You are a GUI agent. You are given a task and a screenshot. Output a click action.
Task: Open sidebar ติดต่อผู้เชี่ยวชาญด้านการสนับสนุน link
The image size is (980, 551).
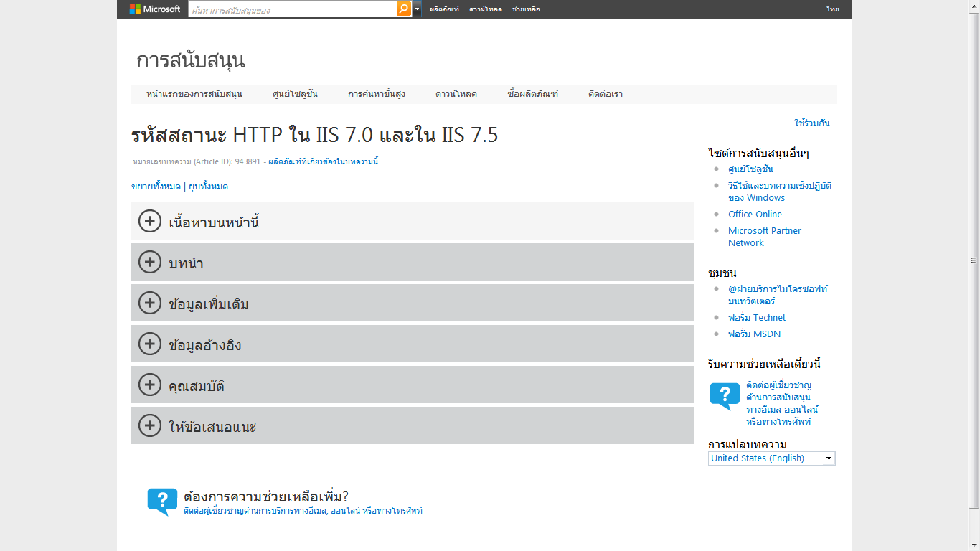[x=782, y=403]
